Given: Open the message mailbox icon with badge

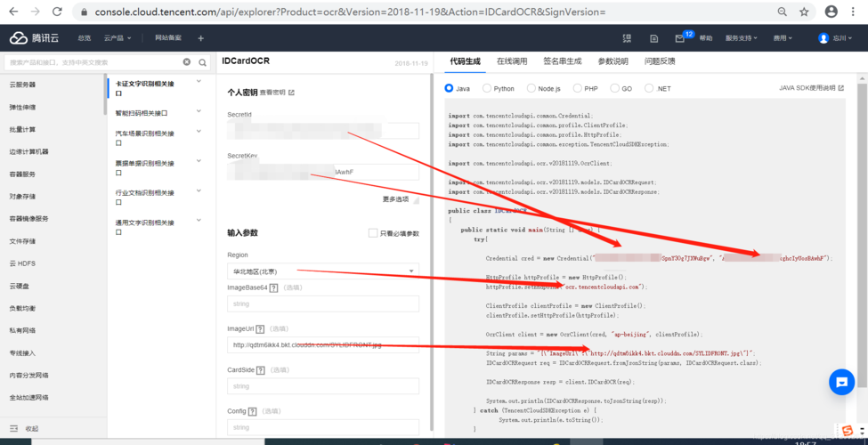Looking at the screenshot, I should [680, 38].
